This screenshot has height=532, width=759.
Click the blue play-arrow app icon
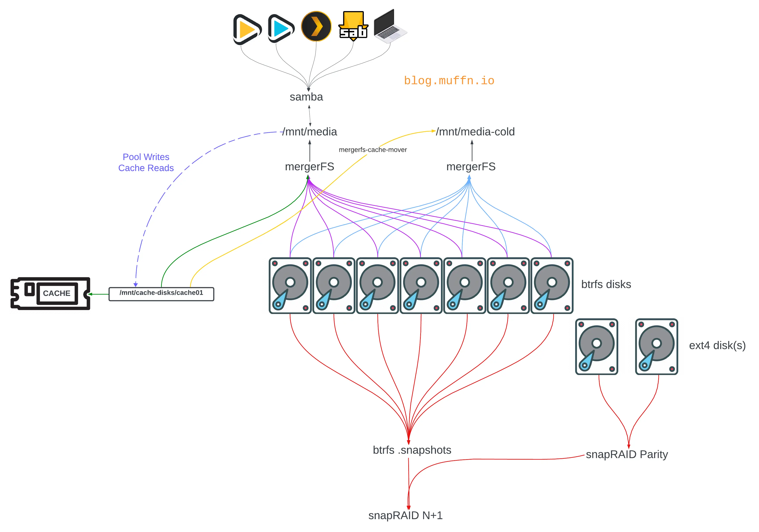tap(281, 29)
